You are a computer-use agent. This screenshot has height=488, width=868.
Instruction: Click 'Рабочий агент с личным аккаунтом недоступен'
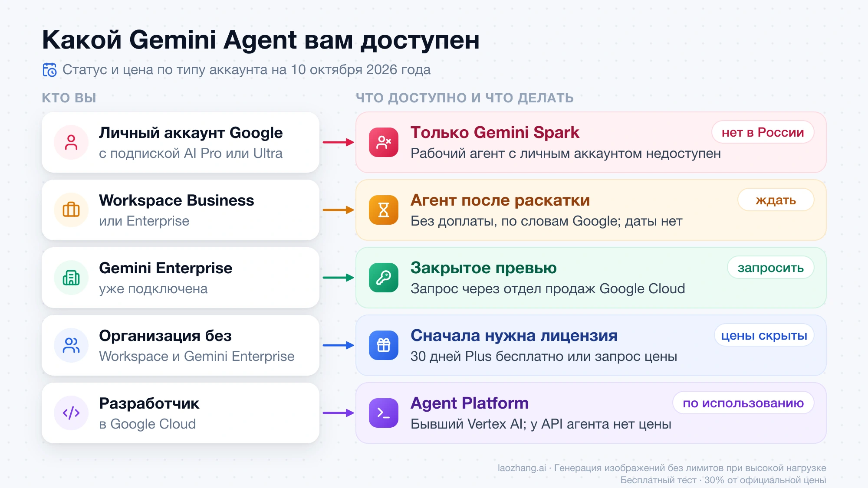coord(566,153)
